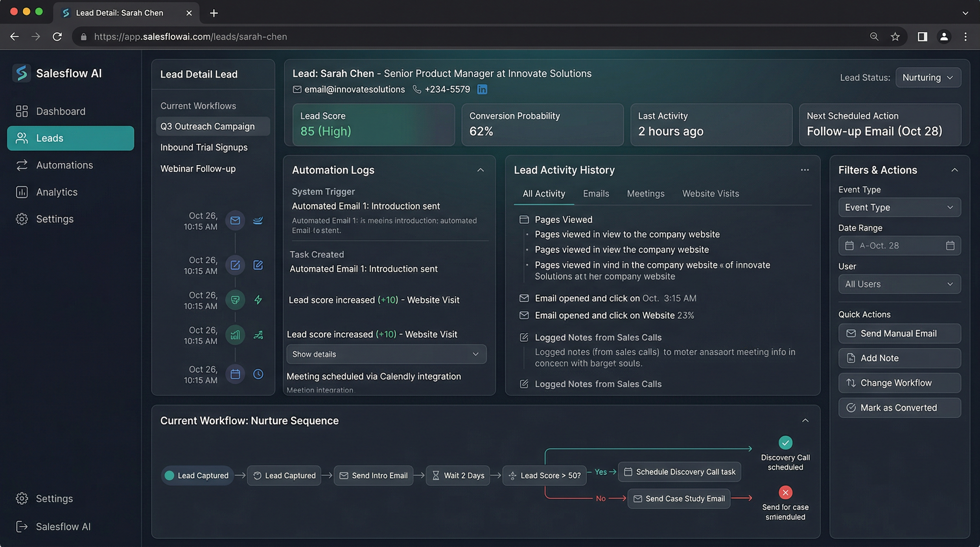Open Sarah Chen's LinkedIn profile icon
The image size is (980, 547).
click(x=482, y=89)
